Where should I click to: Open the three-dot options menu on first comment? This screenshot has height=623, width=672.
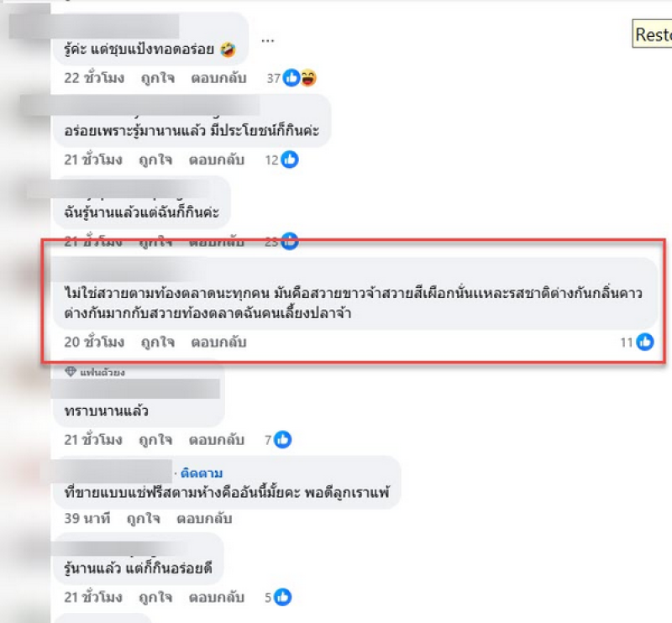point(268,39)
